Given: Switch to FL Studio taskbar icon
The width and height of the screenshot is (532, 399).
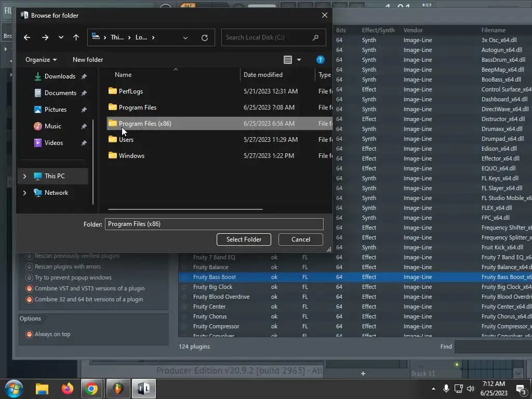Looking at the screenshot, I should (x=118, y=389).
